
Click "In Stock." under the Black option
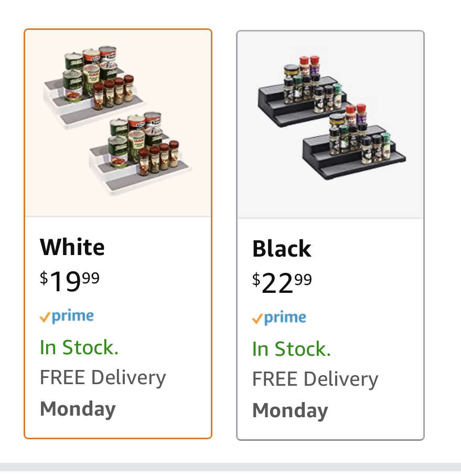[x=292, y=349]
